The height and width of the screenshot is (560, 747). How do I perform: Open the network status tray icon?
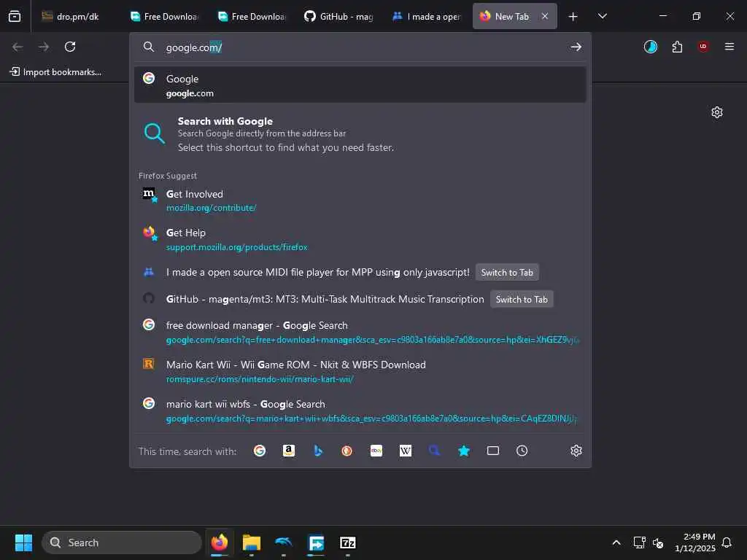[639, 542]
